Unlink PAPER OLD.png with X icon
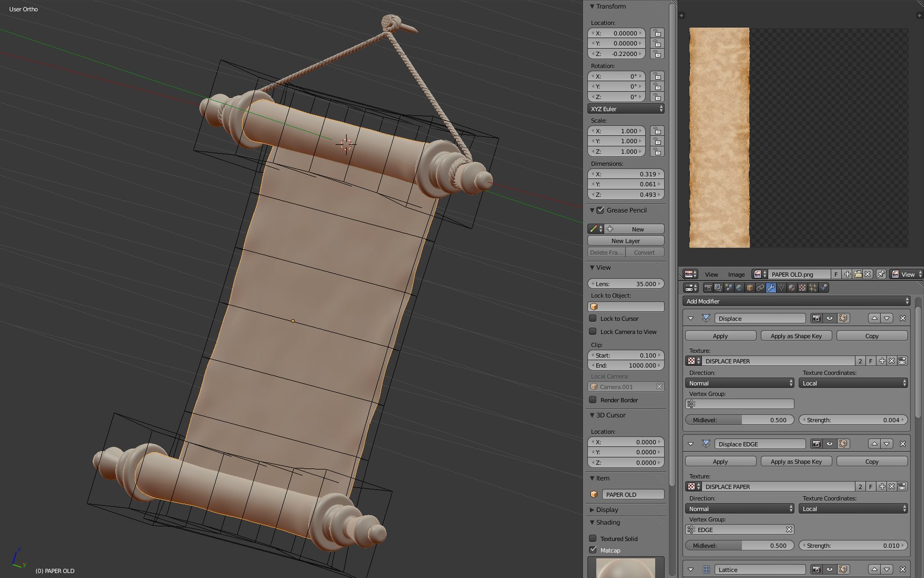 [x=868, y=274]
